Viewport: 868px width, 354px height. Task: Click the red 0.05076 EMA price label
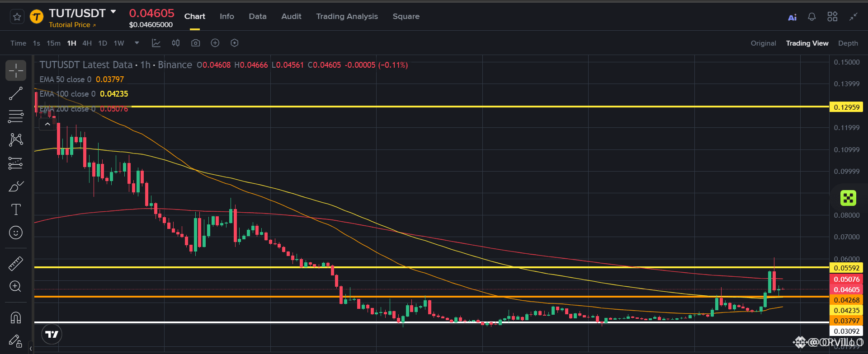(x=846, y=279)
